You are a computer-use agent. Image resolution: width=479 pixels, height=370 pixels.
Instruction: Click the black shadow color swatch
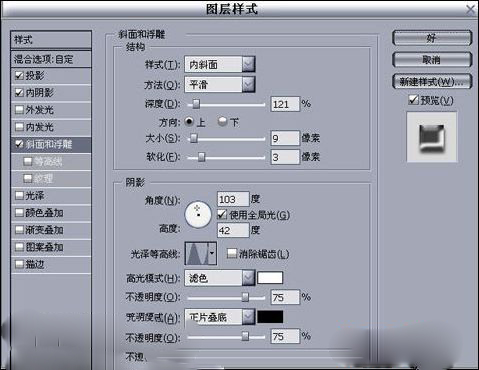coord(270,317)
